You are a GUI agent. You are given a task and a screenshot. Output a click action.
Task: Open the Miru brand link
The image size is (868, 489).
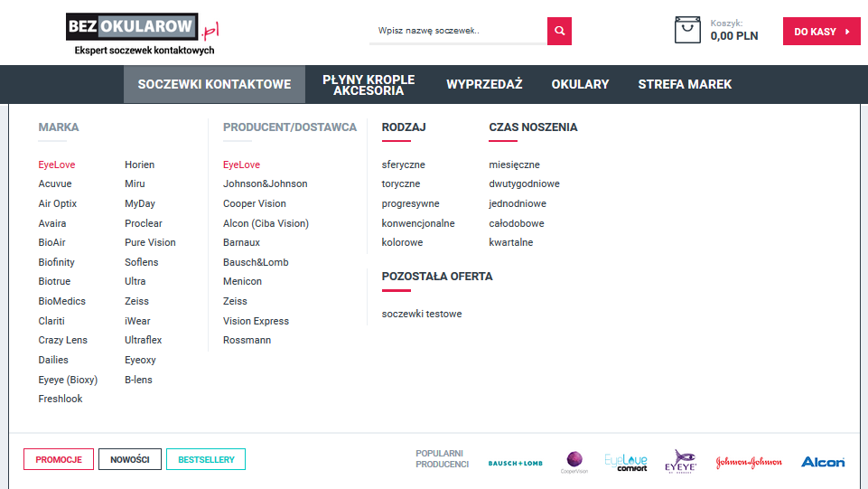(135, 183)
